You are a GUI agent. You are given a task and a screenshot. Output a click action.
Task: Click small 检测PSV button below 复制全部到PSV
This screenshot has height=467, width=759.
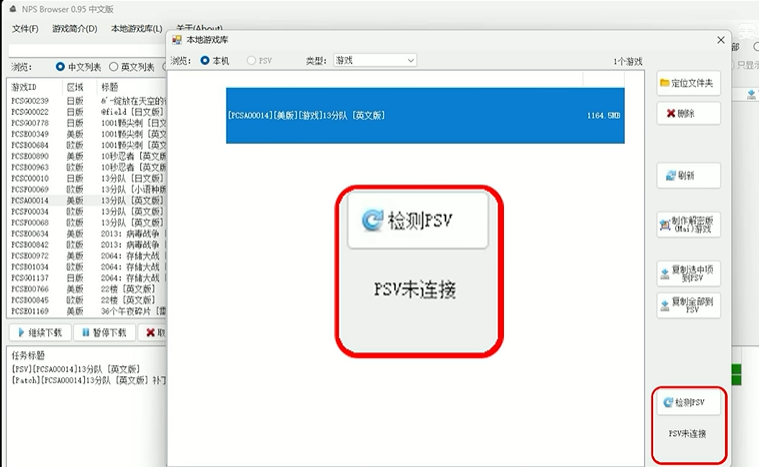pos(688,402)
